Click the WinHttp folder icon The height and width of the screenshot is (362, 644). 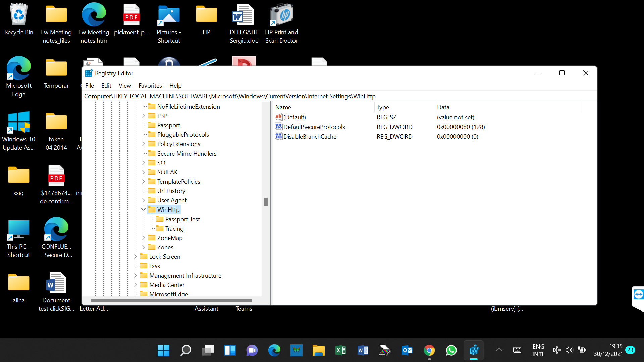tap(152, 209)
